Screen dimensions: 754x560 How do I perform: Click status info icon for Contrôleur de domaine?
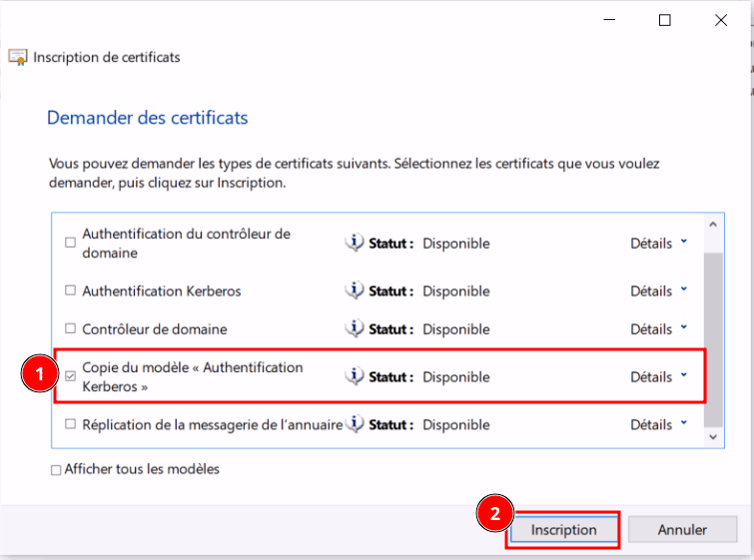[354, 328]
